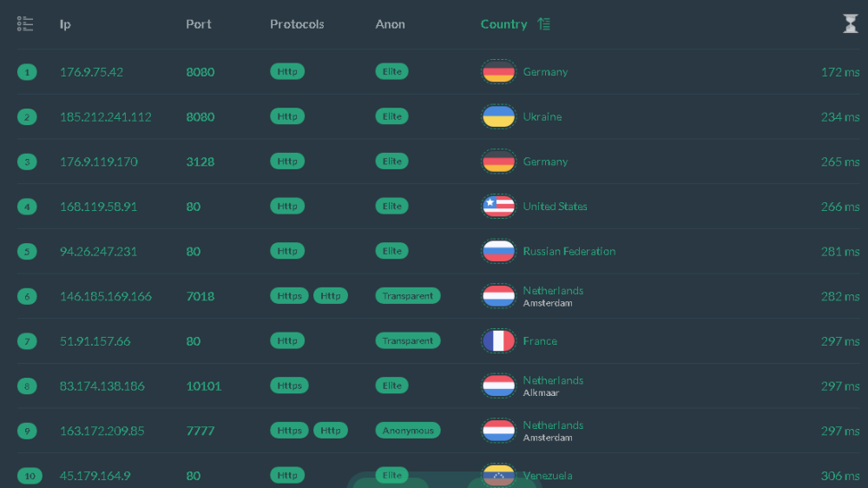Sort by the Port column header
The height and width of the screenshot is (488, 868).
coord(198,24)
